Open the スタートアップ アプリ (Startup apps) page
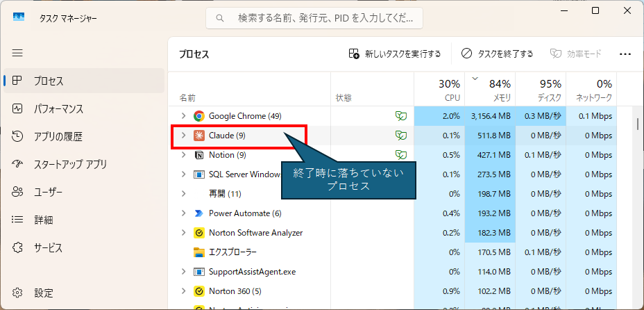This screenshot has width=644, height=310. click(84, 165)
